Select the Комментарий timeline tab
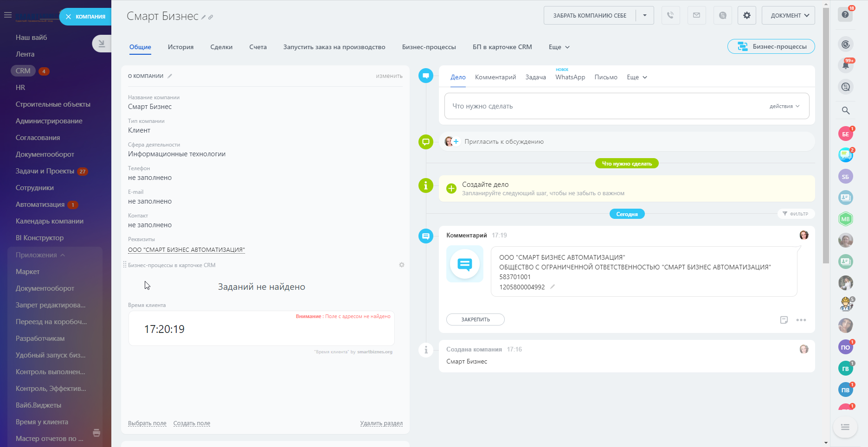 495,77
